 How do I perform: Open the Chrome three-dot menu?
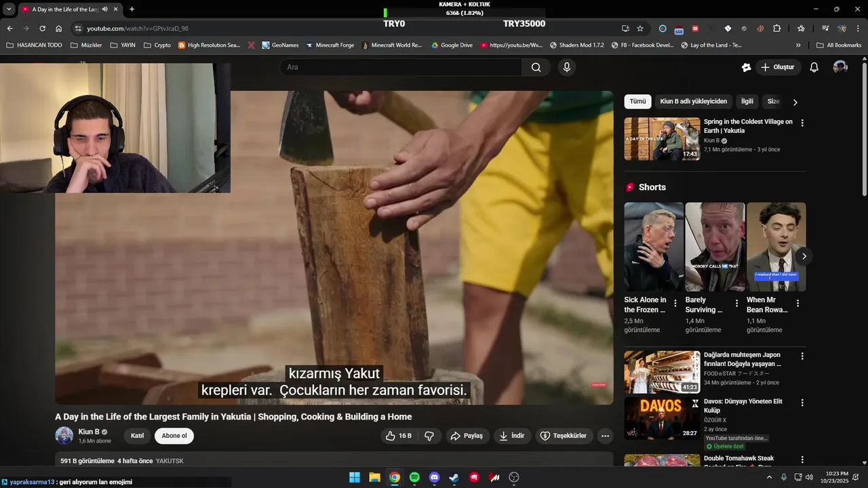(859, 28)
